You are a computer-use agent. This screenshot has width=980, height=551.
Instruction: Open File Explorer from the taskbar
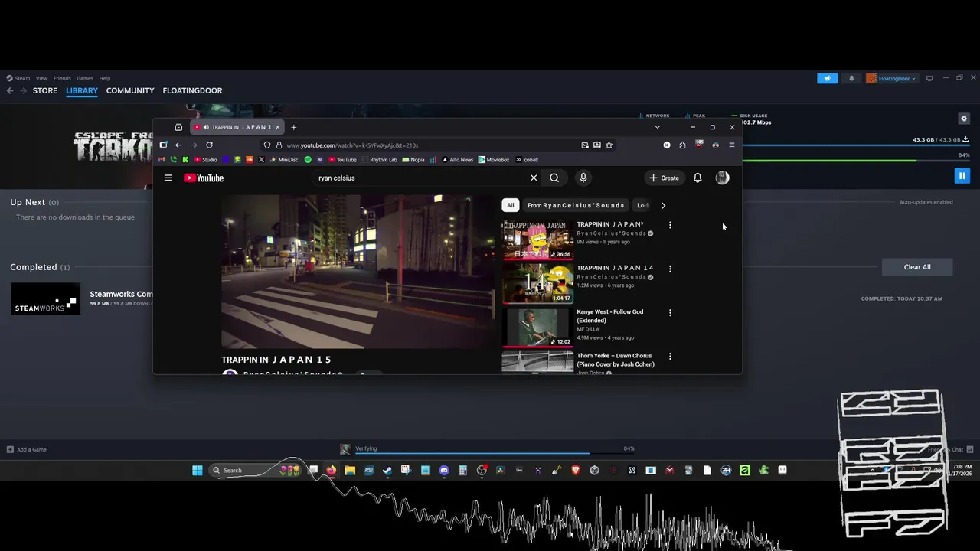tap(350, 471)
